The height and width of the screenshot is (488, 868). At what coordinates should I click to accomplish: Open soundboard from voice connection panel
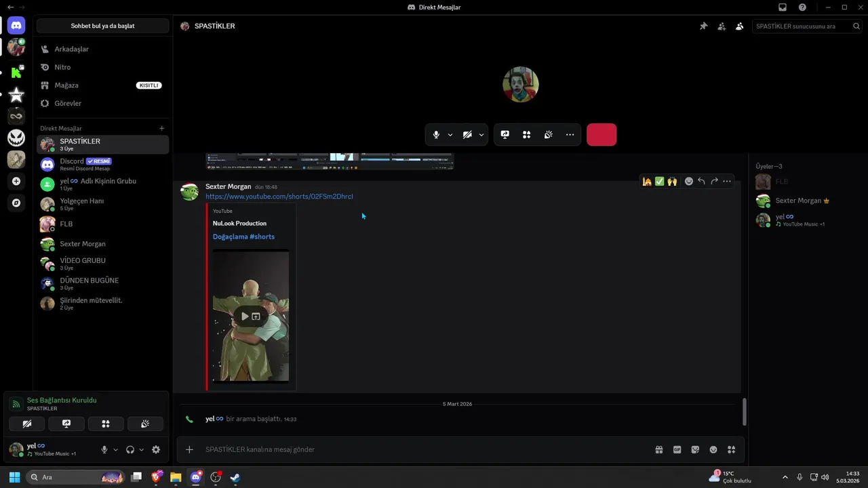[x=145, y=424]
